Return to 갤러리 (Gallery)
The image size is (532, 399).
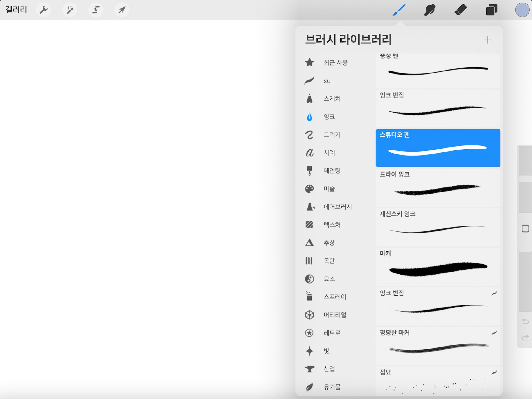pos(16,10)
